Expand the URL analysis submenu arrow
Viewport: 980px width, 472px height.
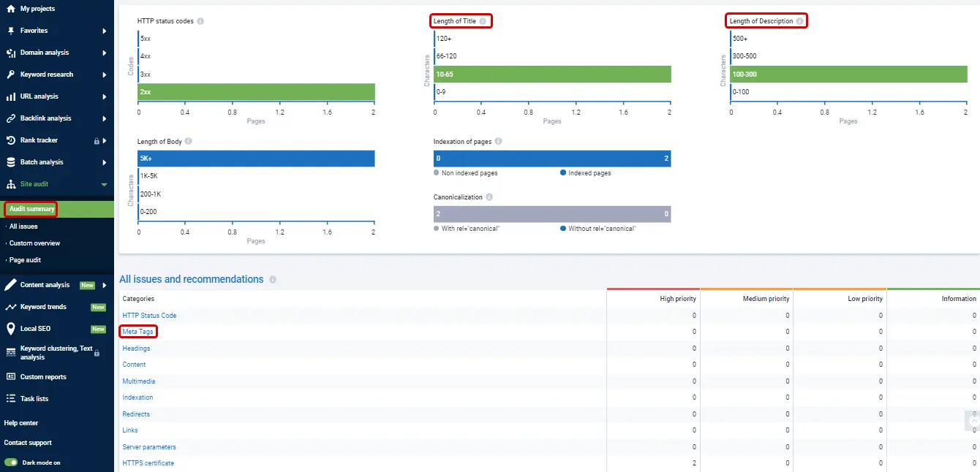click(105, 96)
